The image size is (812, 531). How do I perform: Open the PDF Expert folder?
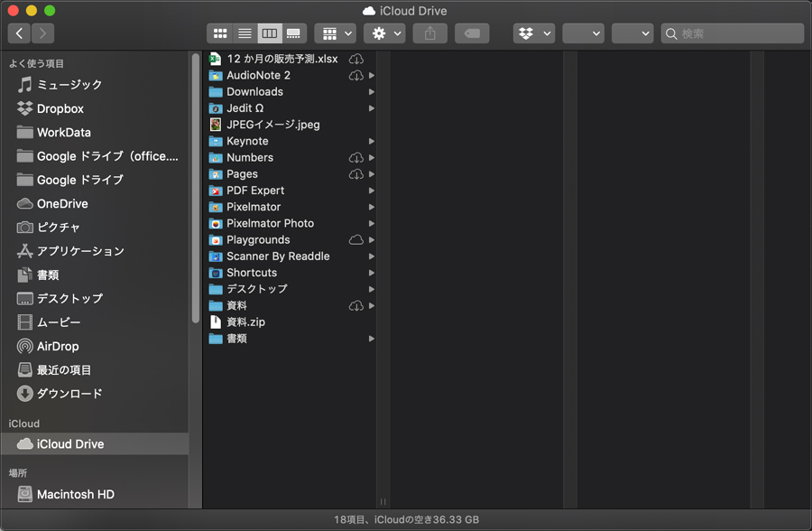tap(255, 191)
